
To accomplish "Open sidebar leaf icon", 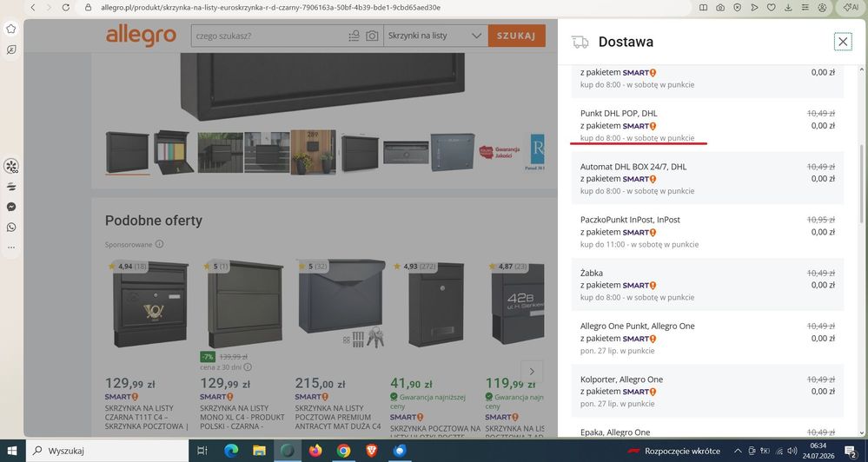I will point(11,49).
